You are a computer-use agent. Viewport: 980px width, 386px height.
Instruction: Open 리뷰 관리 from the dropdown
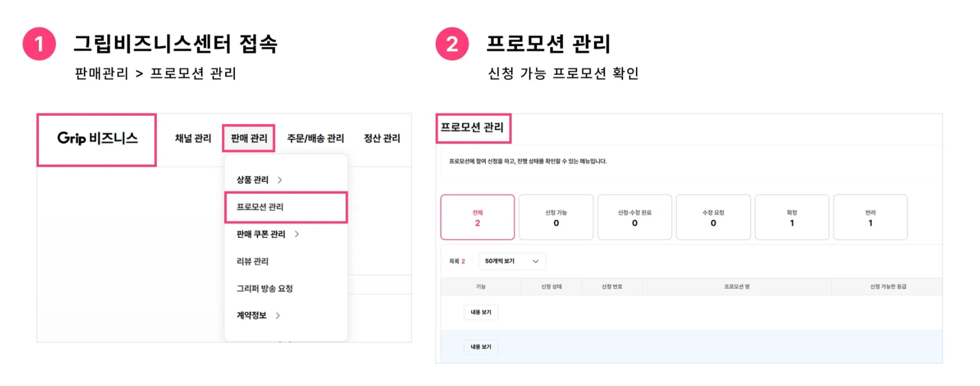[x=252, y=261]
